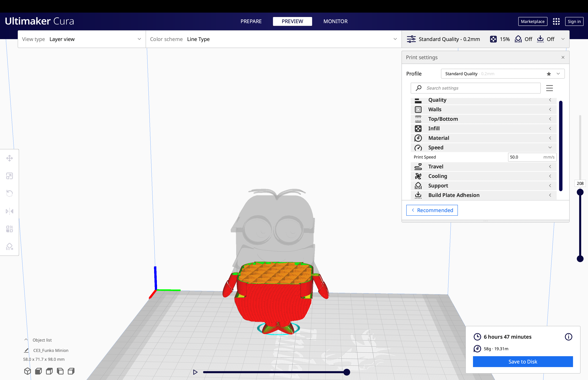Click the 58.0 x 71.7 x 98.0 mm dimensions
The width and height of the screenshot is (588, 380).
point(44,359)
